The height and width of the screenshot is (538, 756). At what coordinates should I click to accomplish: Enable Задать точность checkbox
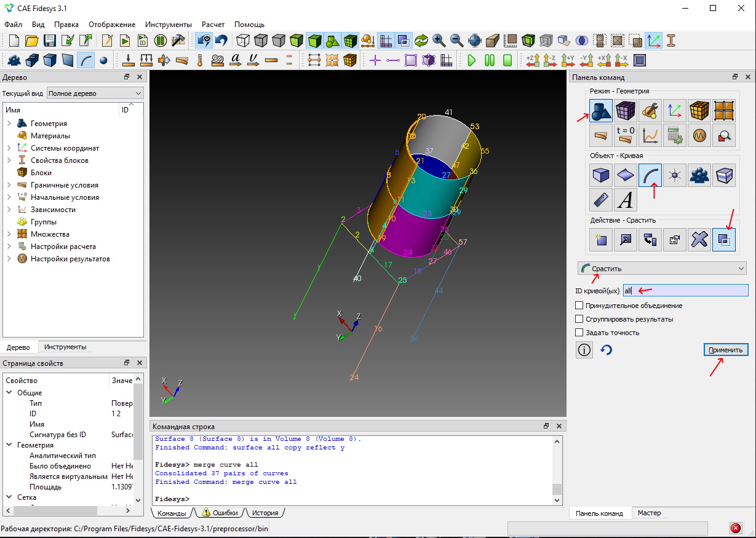(579, 333)
